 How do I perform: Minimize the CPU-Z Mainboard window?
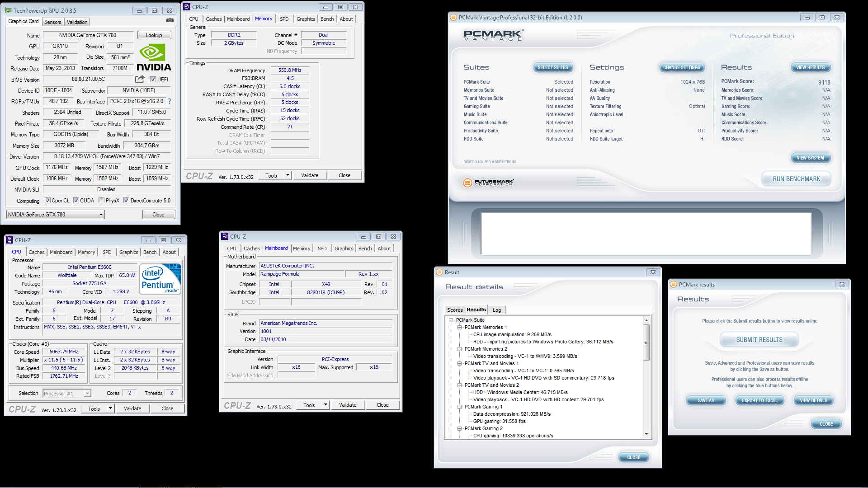363,236
